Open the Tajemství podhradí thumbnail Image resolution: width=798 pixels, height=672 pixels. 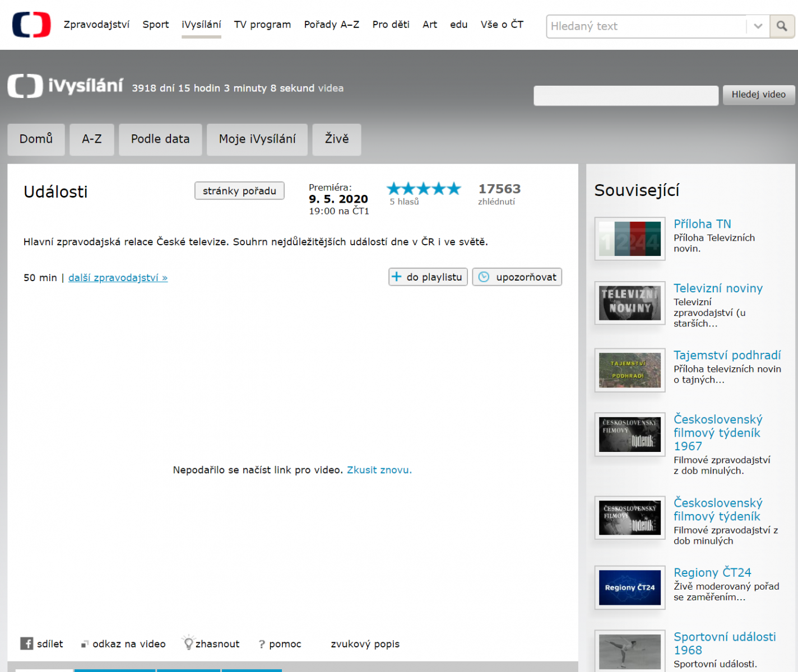click(630, 370)
